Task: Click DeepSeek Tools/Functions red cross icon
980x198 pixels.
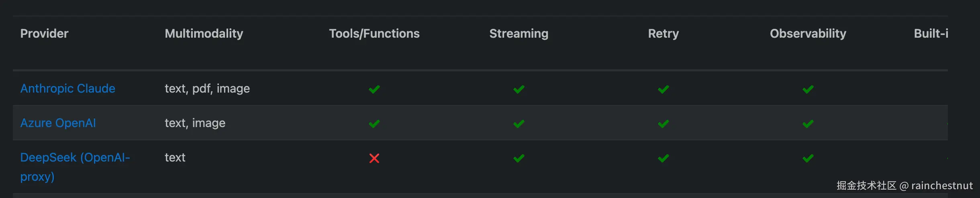Action: coord(374,158)
